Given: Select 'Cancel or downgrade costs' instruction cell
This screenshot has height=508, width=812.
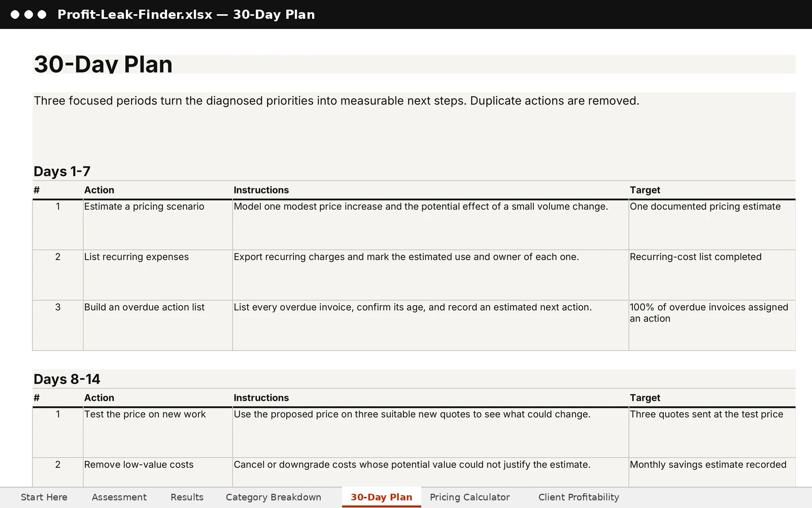Looking at the screenshot, I should point(431,472).
